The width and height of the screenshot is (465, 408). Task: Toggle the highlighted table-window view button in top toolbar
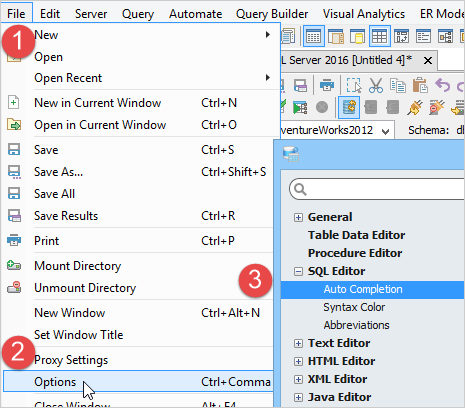313,36
